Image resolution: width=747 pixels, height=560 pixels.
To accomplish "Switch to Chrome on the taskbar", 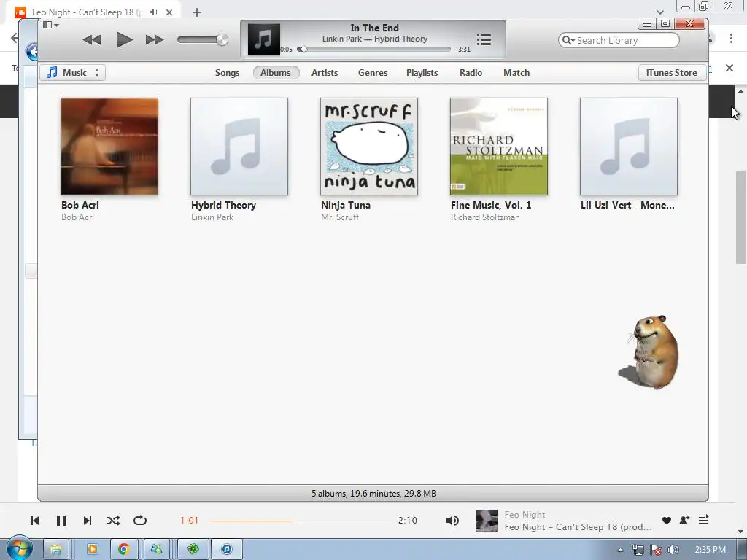I will (x=124, y=550).
